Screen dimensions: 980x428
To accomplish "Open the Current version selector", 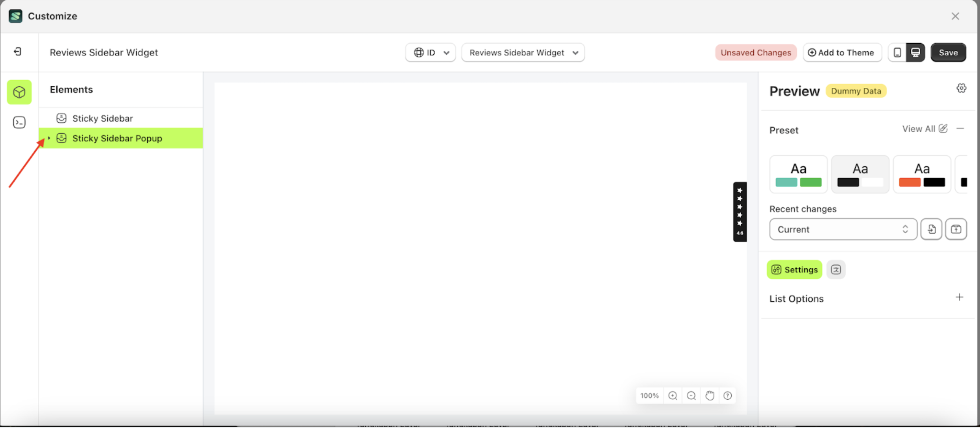I will (842, 229).
